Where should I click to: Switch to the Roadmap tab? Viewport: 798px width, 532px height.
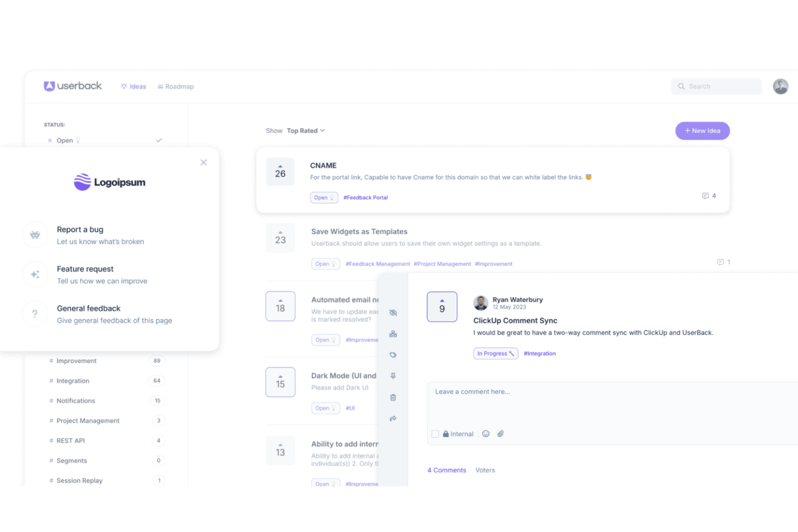(x=176, y=87)
